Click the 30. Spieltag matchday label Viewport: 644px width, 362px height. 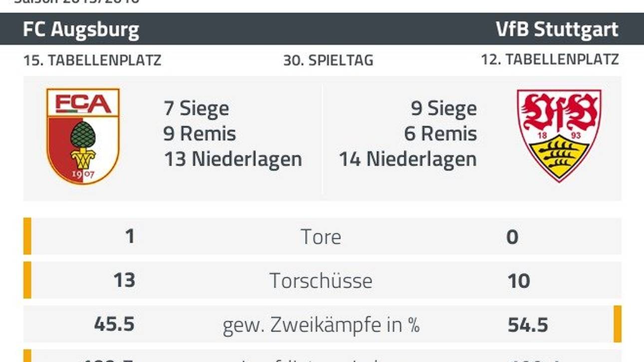pos(328,60)
